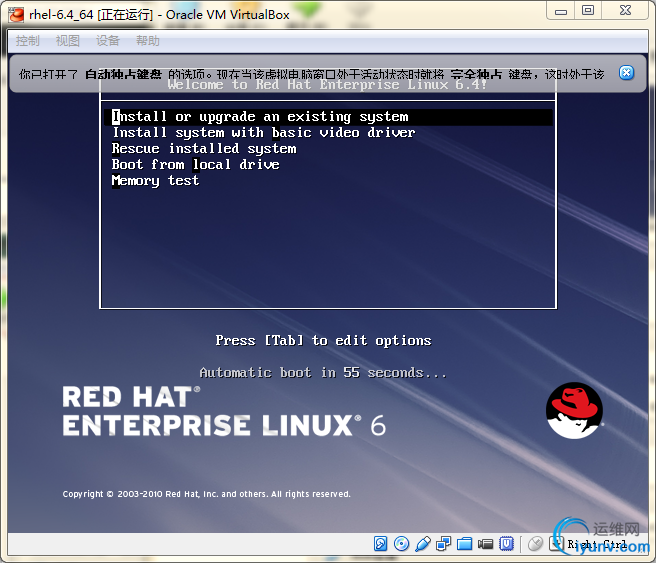The height and width of the screenshot is (563, 656).
Task: Click the CPU virtualization status icon
Action: click(507, 544)
